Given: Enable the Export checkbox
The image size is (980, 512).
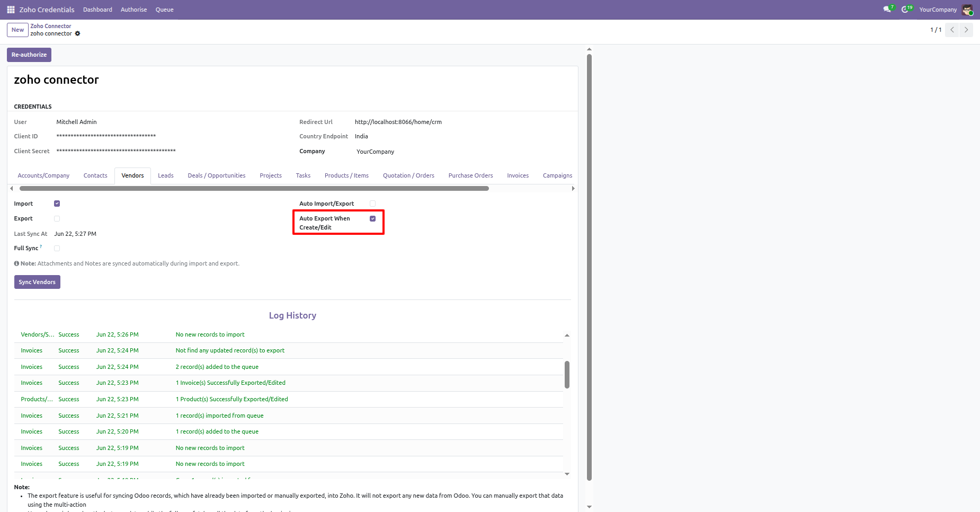Looking at the screenshot, I should click(57, 218).
